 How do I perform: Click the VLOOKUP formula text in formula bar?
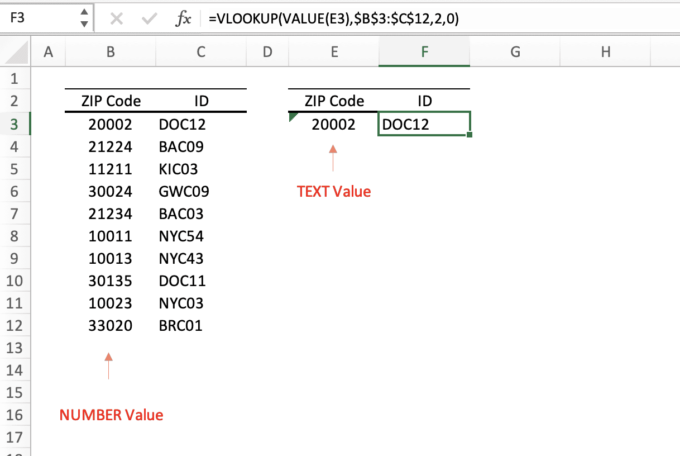click(322, 17)
